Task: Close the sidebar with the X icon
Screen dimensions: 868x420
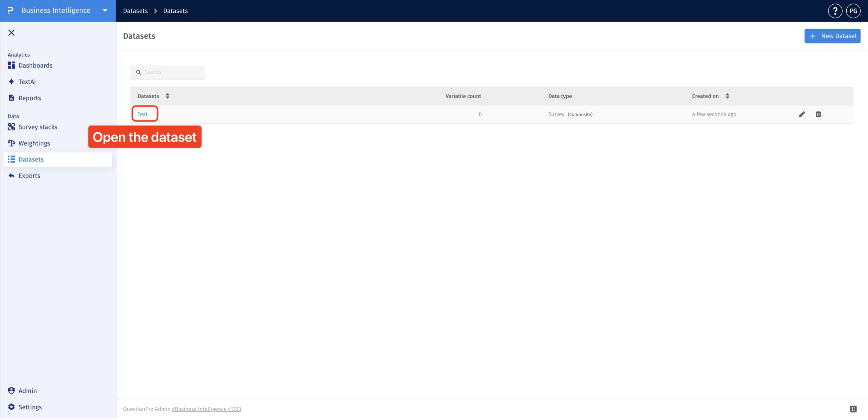Action: (11, 33)
